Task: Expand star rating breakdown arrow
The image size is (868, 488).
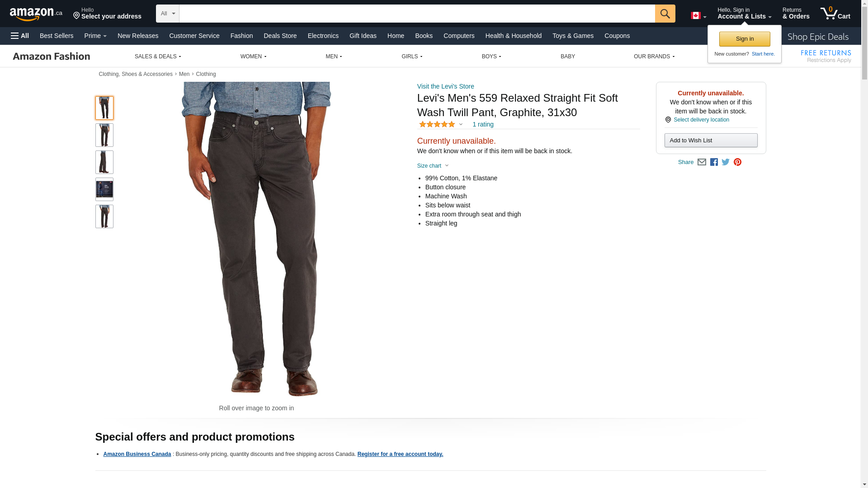Action: [x=461, y=124]
